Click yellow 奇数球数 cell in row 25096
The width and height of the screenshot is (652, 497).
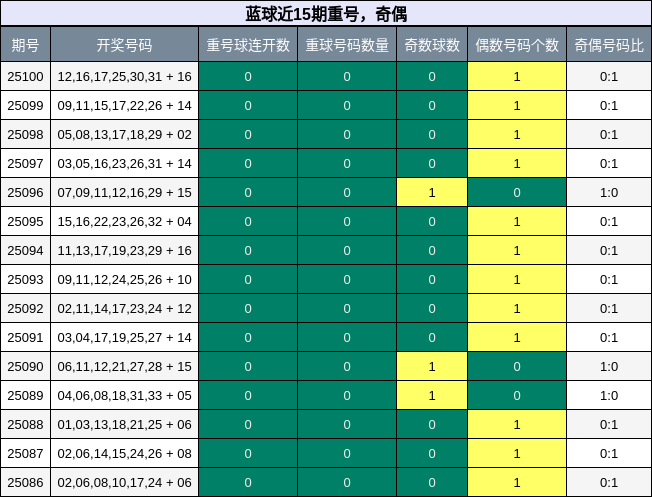click(x=432, y=193)
